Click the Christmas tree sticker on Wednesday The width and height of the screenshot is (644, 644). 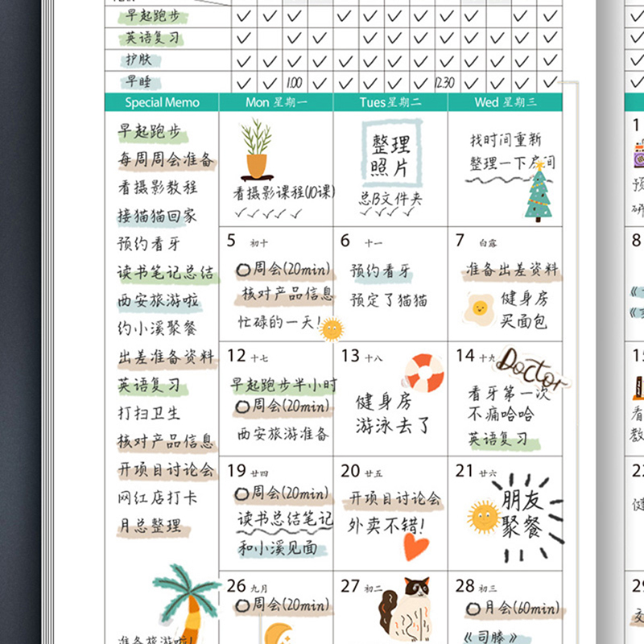click(539, 192)
